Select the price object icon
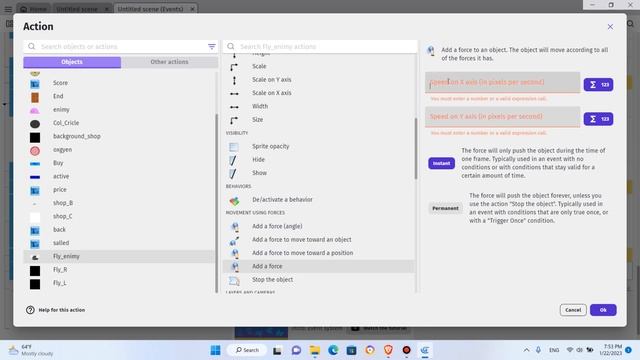Image resolution: width=640 pixels, height=360 pixels. pos(35,190)
